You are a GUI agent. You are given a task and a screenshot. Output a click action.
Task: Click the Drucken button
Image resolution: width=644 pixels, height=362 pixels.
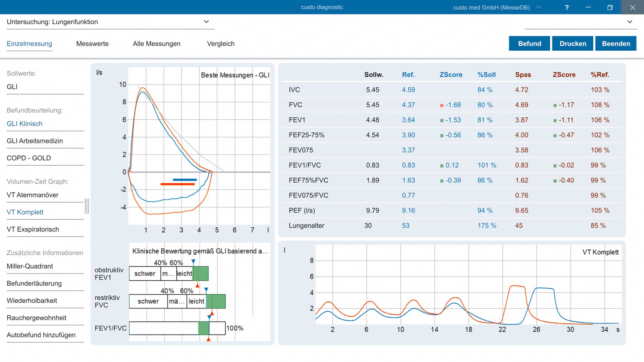[573, 44]
